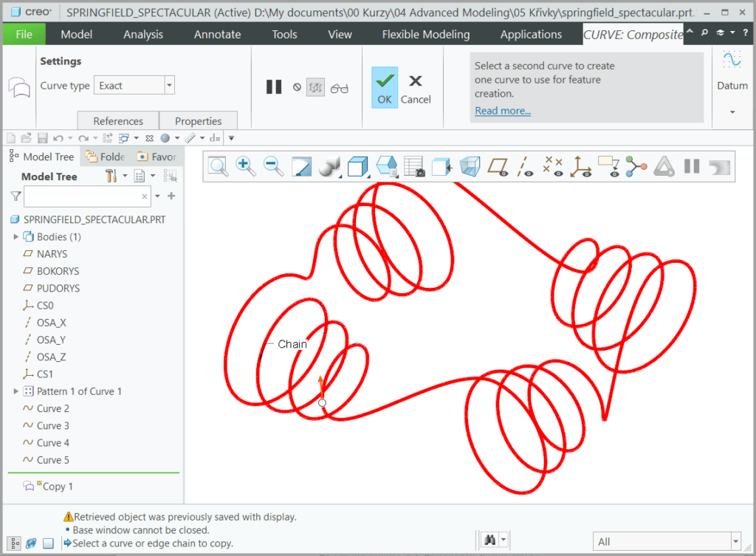Screen dimensions: 756x556
Task: Switch to the References tab
Action: (x=118, y=121)
